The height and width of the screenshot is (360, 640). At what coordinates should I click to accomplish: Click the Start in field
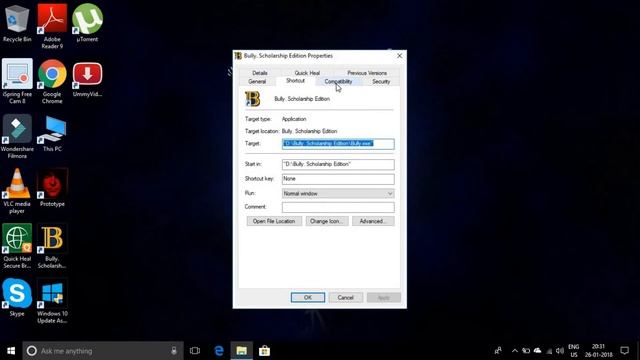tap(338, 164)
